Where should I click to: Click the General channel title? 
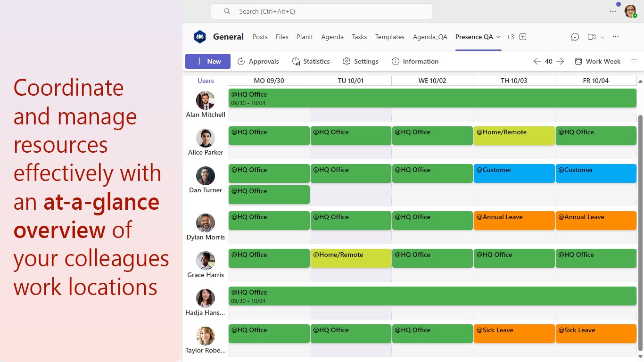(228, 37)
